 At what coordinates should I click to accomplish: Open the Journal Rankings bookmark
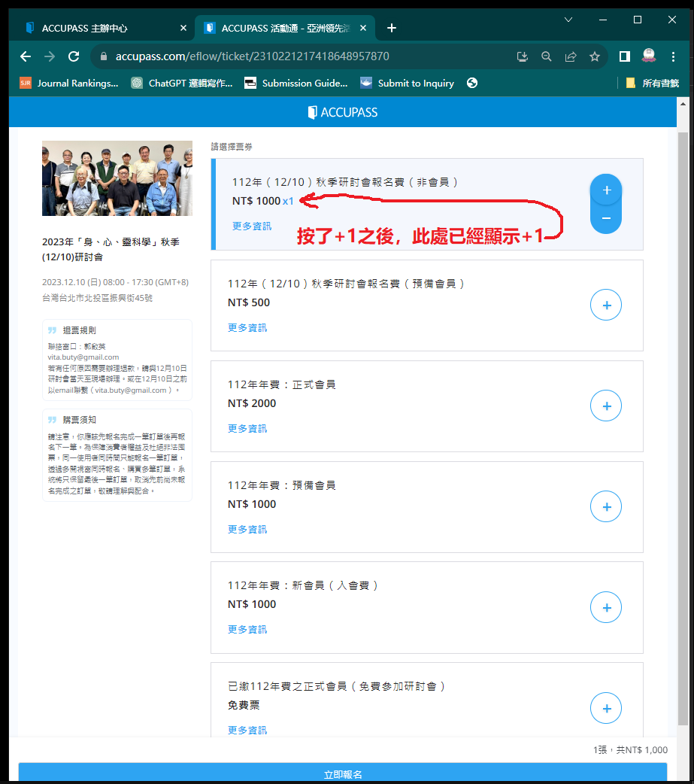69,84
